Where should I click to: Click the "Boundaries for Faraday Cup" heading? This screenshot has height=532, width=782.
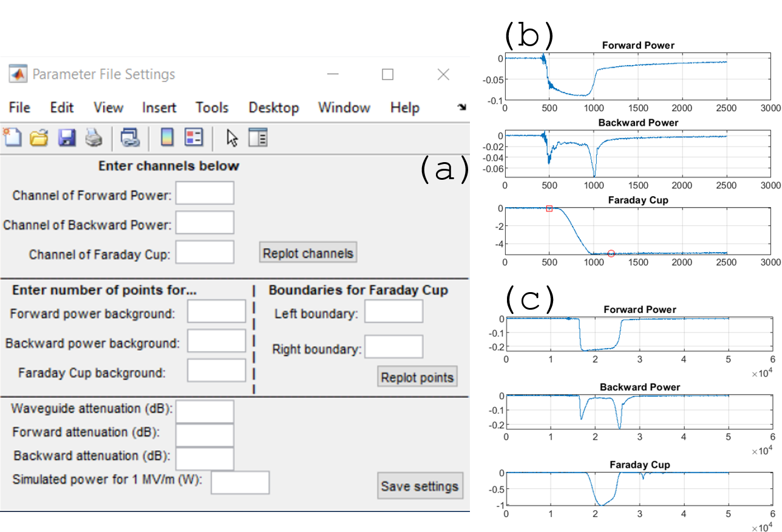358,290
